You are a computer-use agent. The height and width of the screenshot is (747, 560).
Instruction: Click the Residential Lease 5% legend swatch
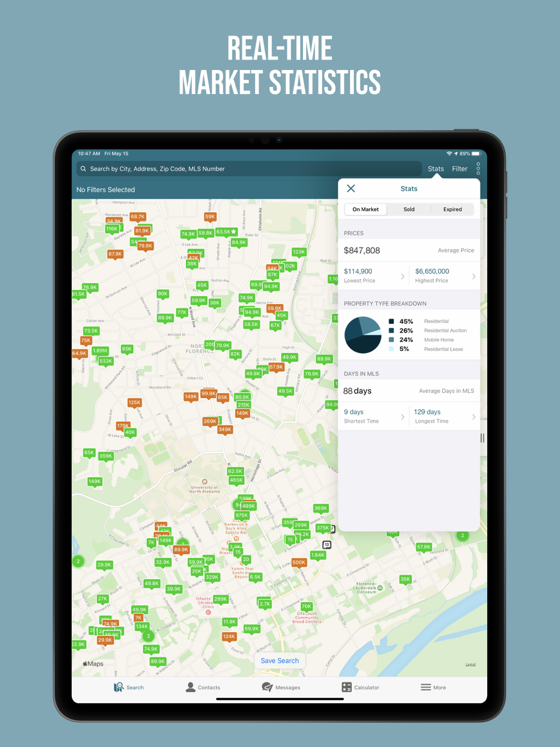[x=391, y=349]
